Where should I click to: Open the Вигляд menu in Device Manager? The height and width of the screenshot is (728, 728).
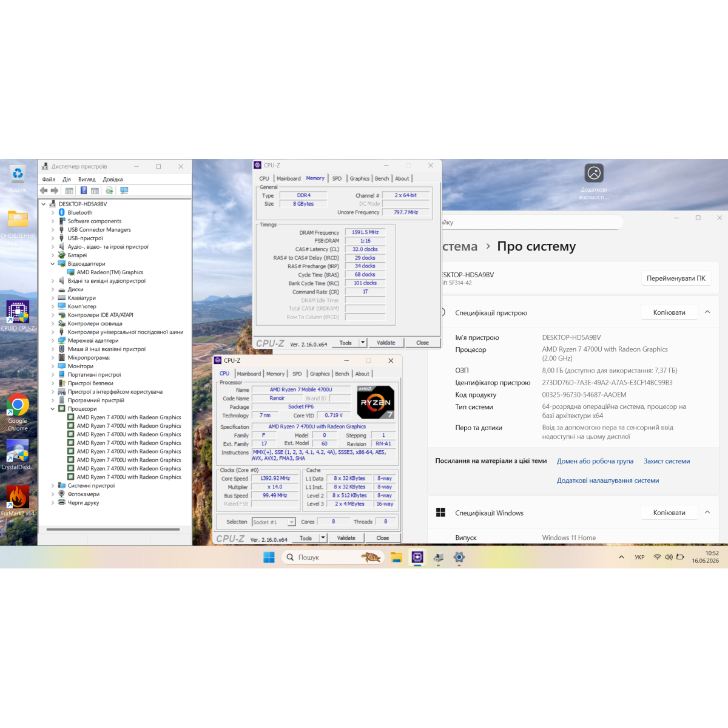(x=87, y=180)
